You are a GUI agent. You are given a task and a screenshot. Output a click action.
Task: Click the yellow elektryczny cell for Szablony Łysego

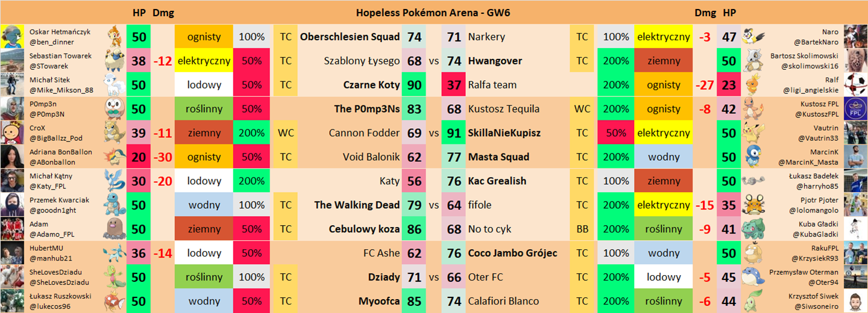(x=204, y=61)
